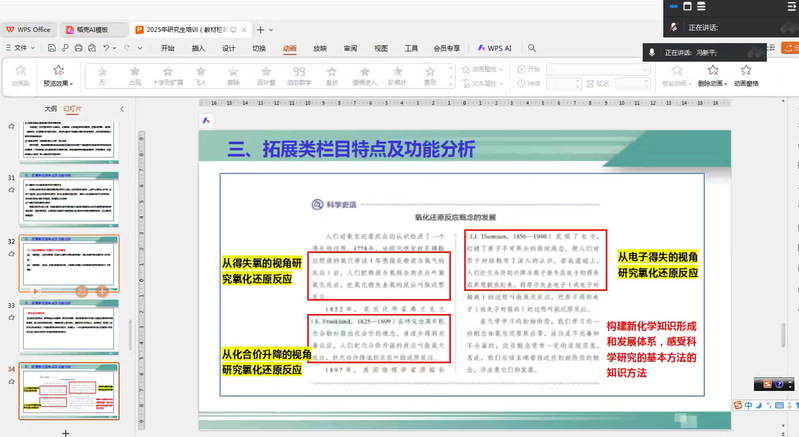This screenshot has height=437, width=799.
Task: Expand the tab list arrow beside new tab
Action: pyautogui.click(x=273, y=30)
